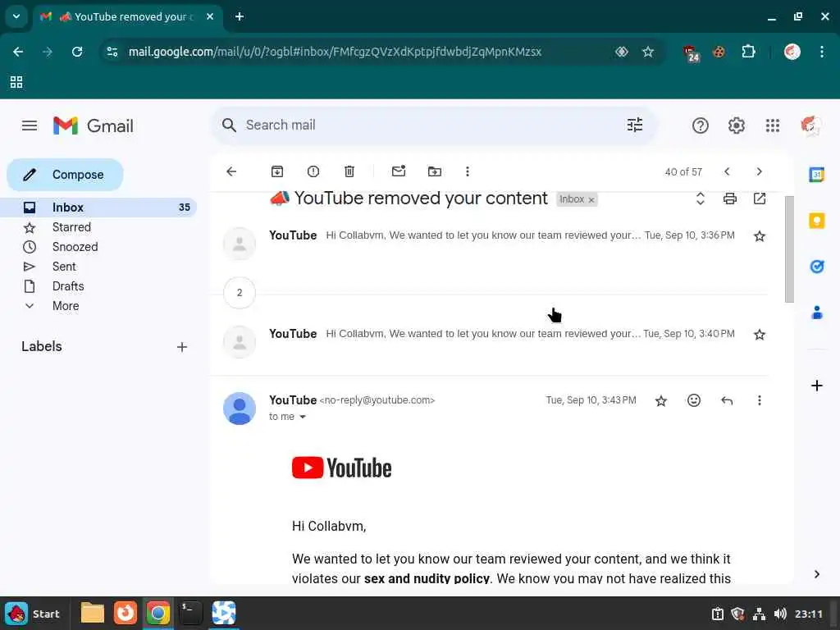840x630 pixels.
Task: Open more options for 3:43 PM message
Action: point(759,400)
